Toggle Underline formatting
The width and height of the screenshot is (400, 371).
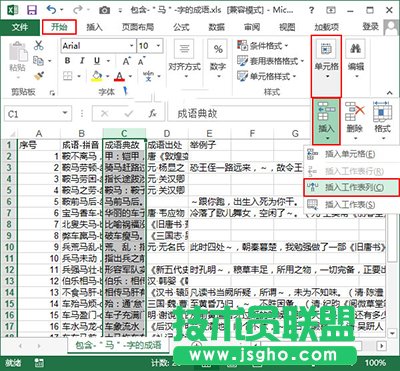pos(97,61)
